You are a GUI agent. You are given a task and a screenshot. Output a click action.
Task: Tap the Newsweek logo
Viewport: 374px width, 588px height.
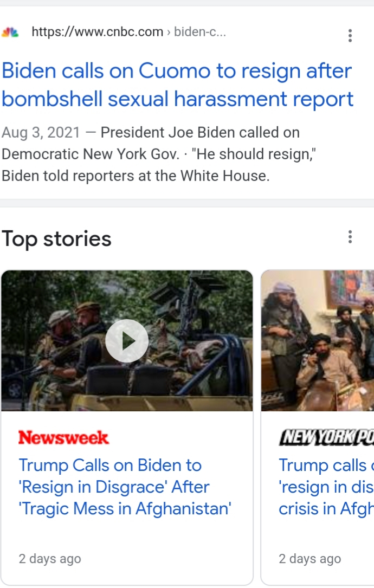pos(63,438)
